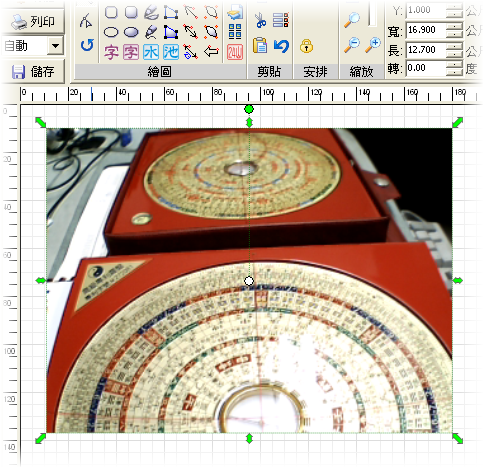
Task: Click the list rows icon beside scissors
Action: click(281, 20)
